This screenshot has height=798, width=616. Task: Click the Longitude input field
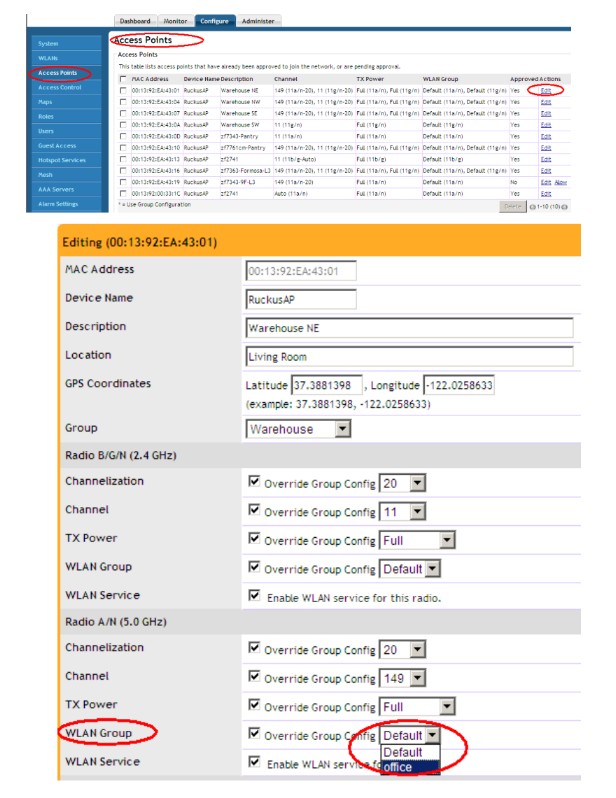point(459,385)
